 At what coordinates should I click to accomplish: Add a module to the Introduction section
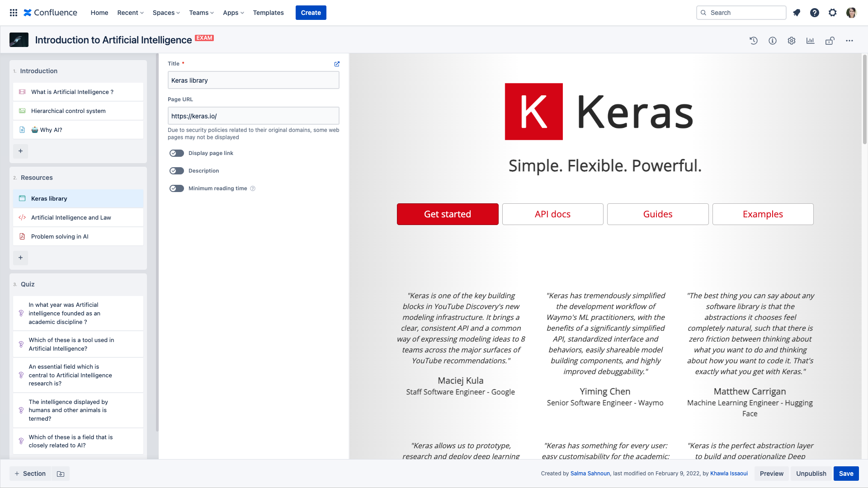pyautogui.click(x=20, y=151)
